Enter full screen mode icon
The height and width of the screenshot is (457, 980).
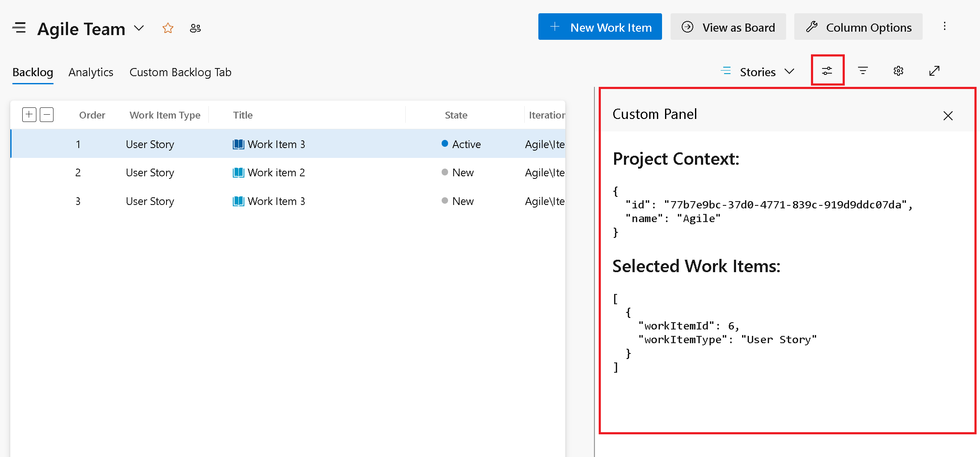(x=934, y=71)
